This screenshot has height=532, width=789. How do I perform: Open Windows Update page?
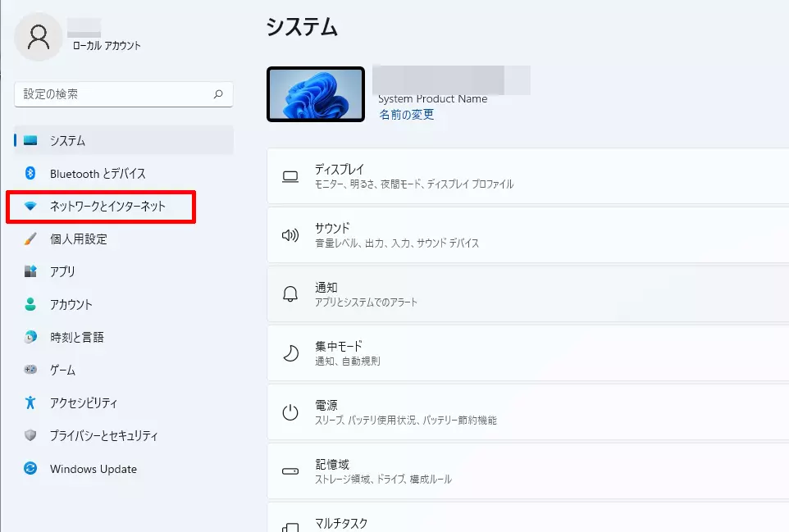124,469
